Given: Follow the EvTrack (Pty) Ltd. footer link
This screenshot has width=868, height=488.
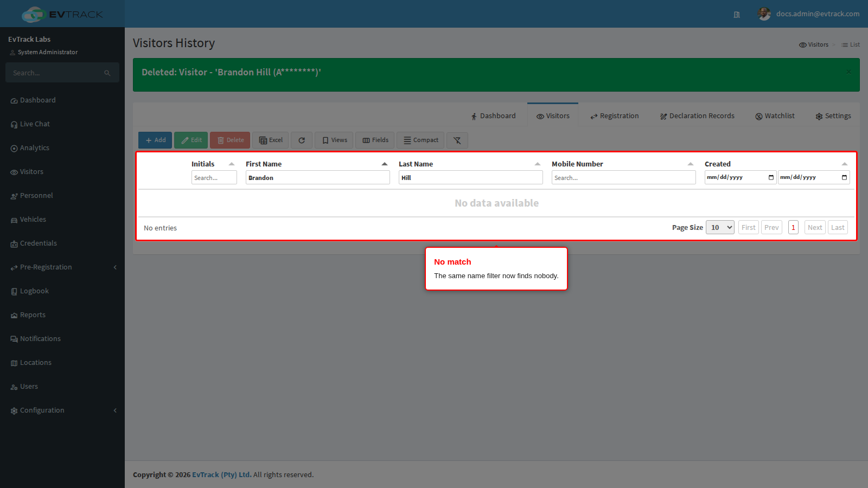Looking at the screenshot, I should click(222, 475).
